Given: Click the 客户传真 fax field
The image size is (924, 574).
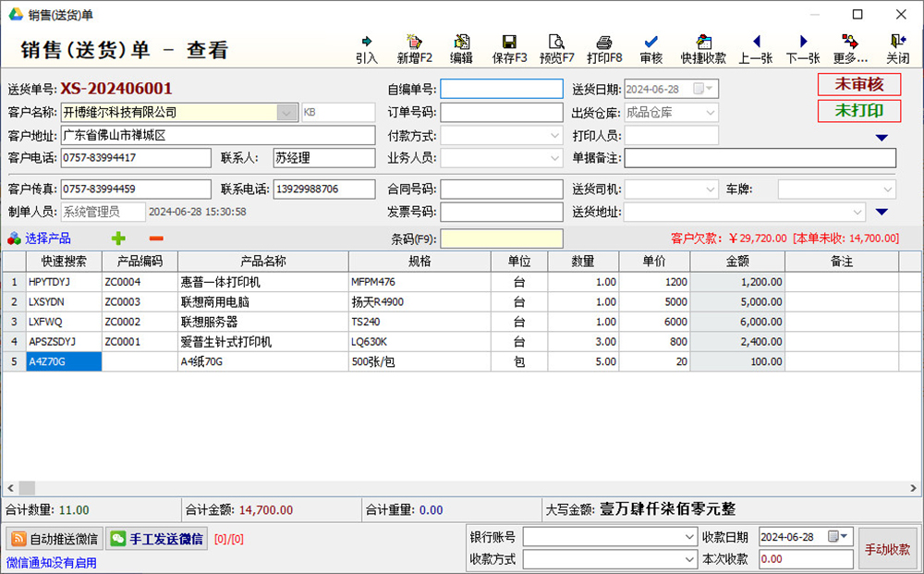Looking at the screenshot, I should click(x=136, y=189).
